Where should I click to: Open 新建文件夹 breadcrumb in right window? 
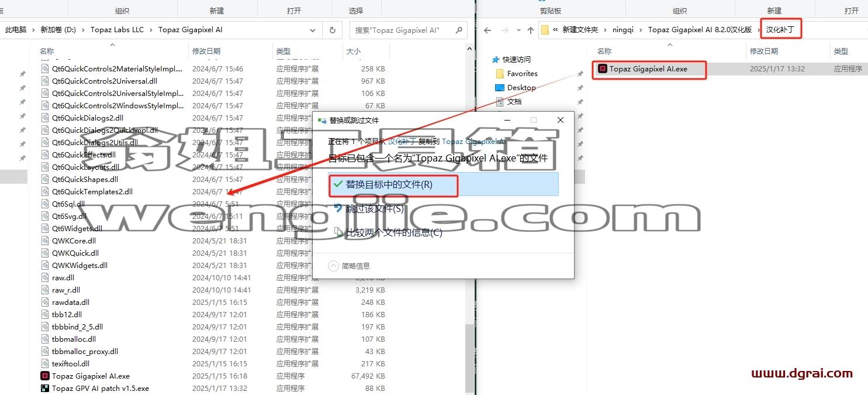[580, 30]
